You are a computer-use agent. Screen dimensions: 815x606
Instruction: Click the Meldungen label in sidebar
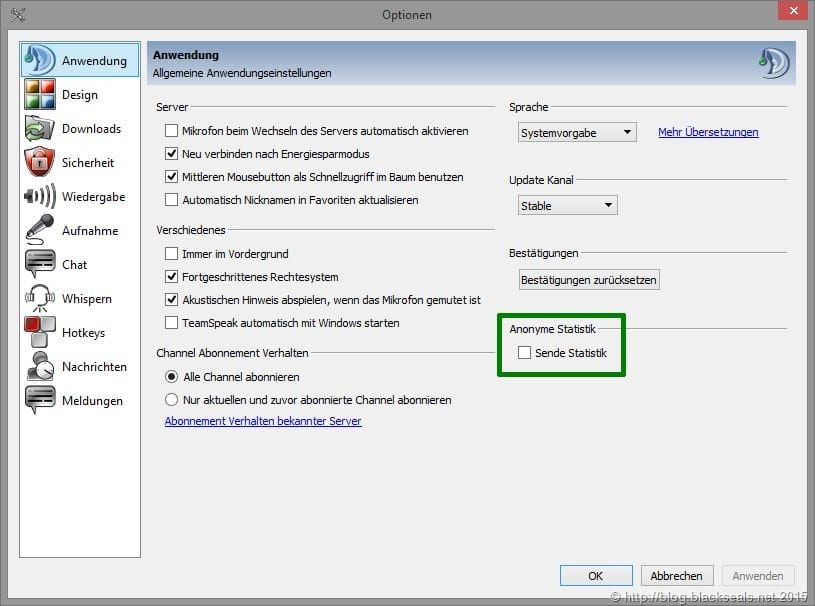tap(93, 401)
